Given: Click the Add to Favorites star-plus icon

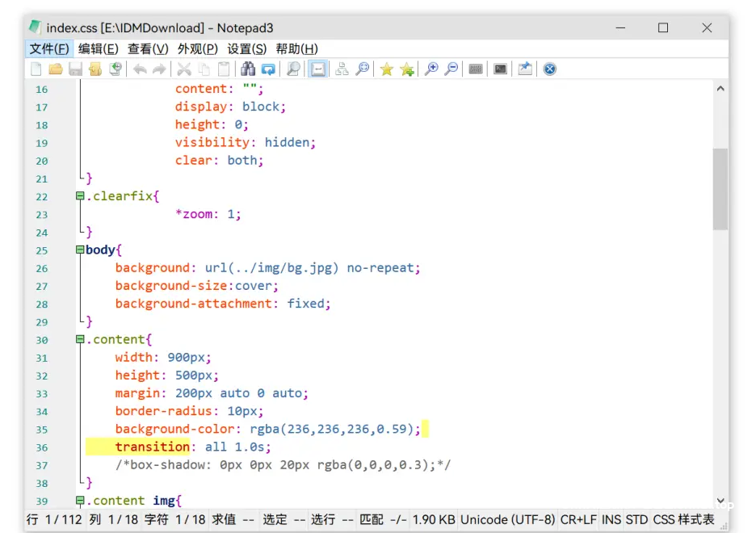Looking at the screenshot, I should (x=407, y=69).
